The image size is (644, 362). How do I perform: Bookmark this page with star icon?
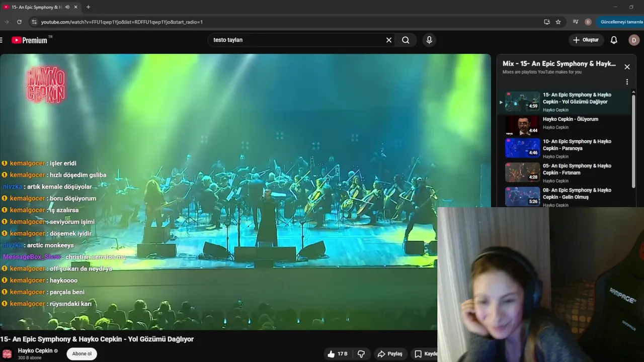(558, 22)
